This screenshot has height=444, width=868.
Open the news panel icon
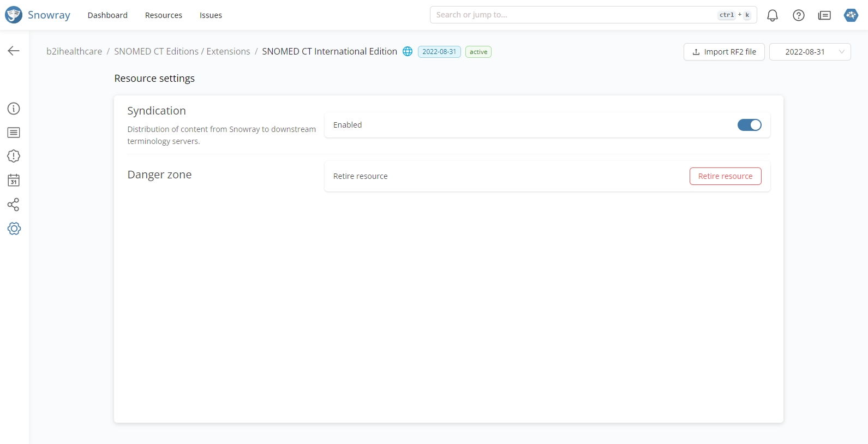click(824, 15)
